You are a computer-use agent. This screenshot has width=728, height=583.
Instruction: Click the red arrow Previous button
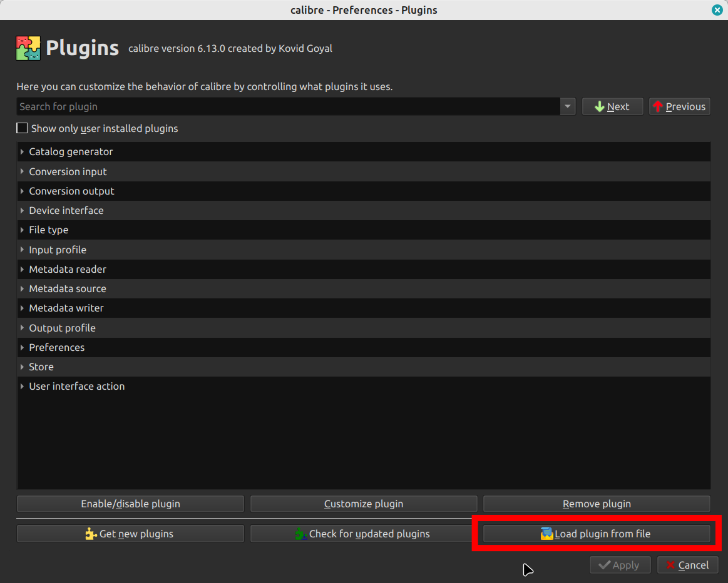[x=679, y=107]
